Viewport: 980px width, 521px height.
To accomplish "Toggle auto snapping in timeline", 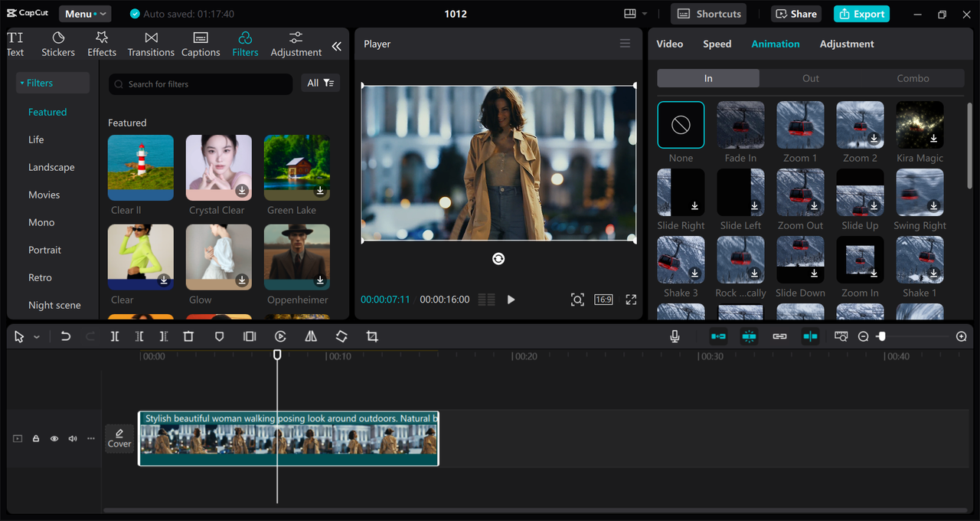I will click(749, 336).
